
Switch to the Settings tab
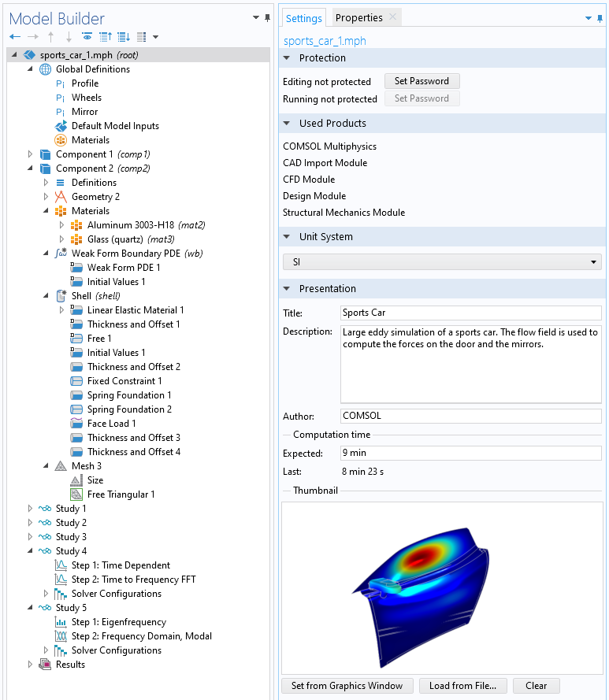304,18
